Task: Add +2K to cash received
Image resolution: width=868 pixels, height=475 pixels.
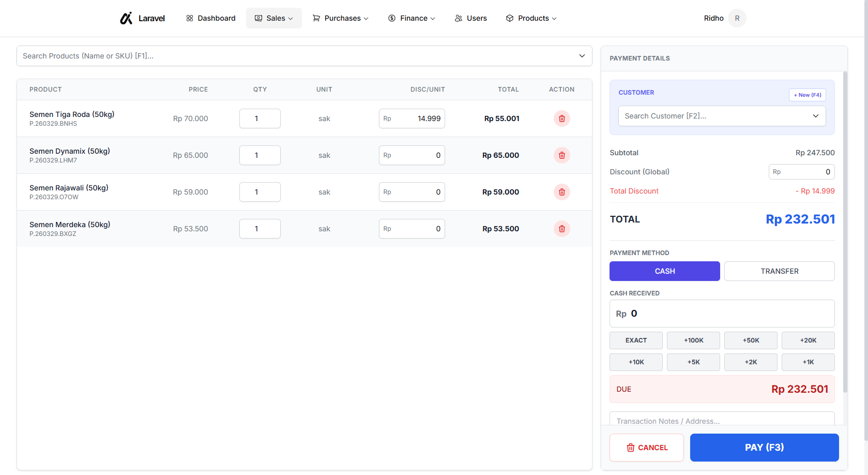Action: (751, 362)
